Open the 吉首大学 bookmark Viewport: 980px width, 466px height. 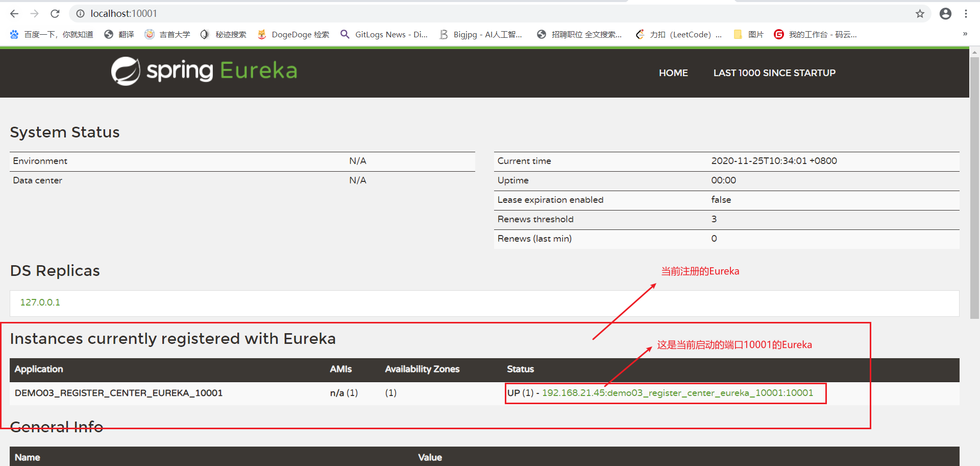167,34
